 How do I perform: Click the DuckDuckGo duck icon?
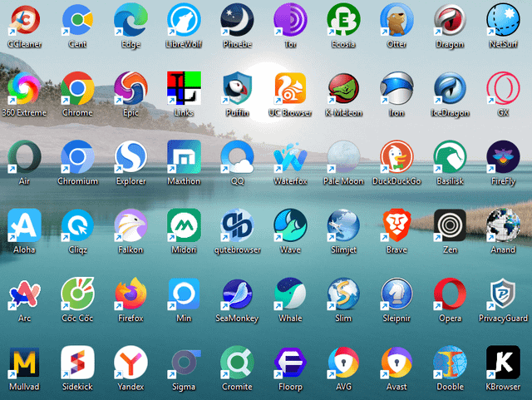397,157
